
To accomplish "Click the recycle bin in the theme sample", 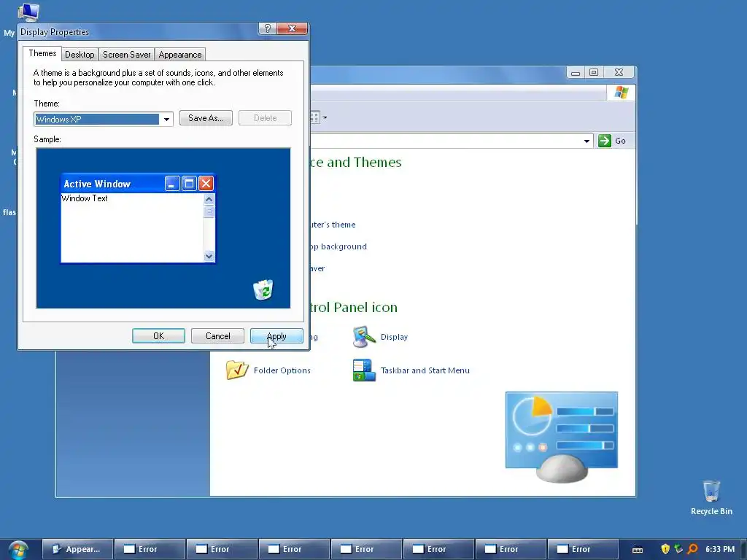I will [x=263, y=289].
